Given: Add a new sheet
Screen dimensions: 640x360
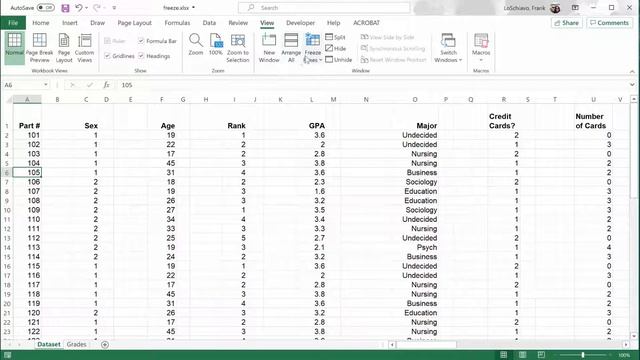Looking at the screenshot, I should (105, 344).
